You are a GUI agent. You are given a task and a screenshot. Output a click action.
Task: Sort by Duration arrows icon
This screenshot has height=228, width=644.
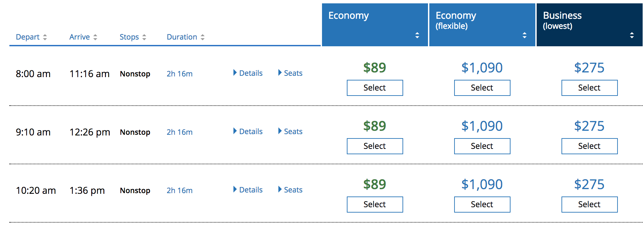pyautogui.click(x=203, y=37)
